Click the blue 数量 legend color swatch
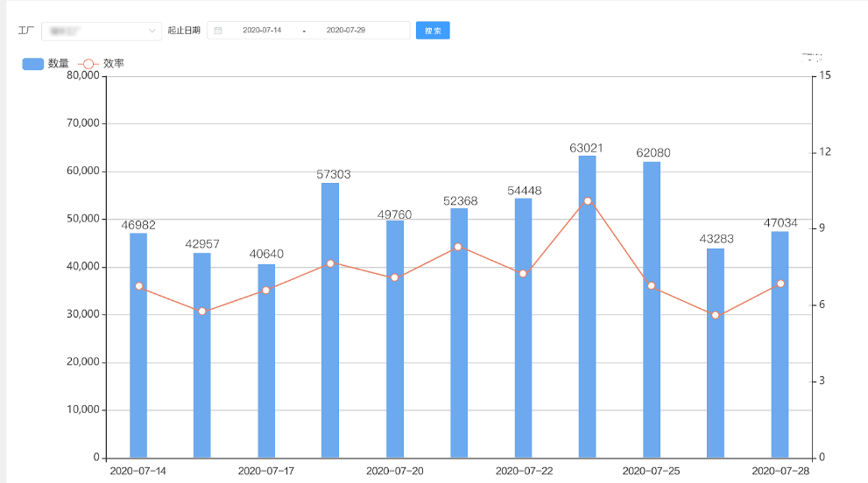Screen dimensions: 868x483 point(32,64)
